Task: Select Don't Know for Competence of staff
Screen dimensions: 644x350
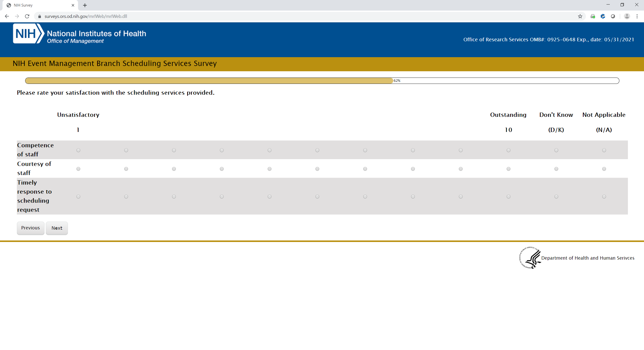Action: click(x=556, y=150)
